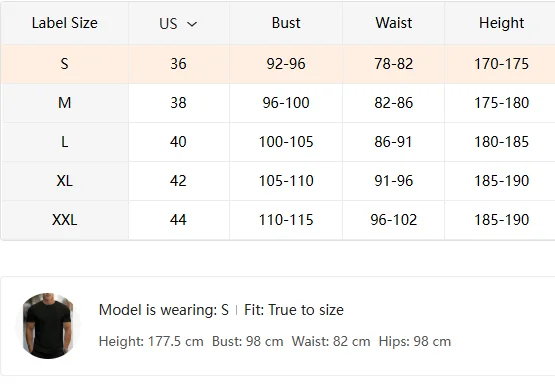Click the 110-115 bust value
Screen dimensions: 555x387
pos(286,220)
